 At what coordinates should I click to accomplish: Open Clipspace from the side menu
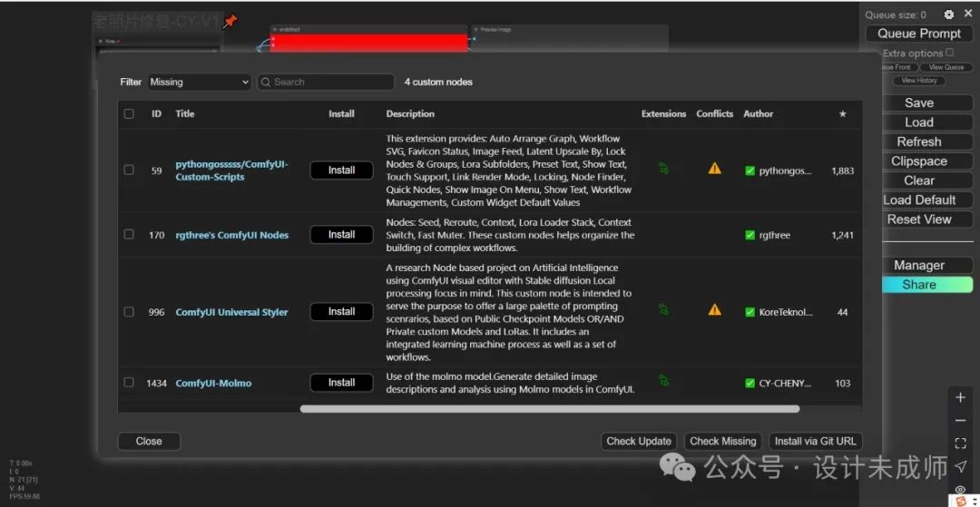[x=927, y=161]
